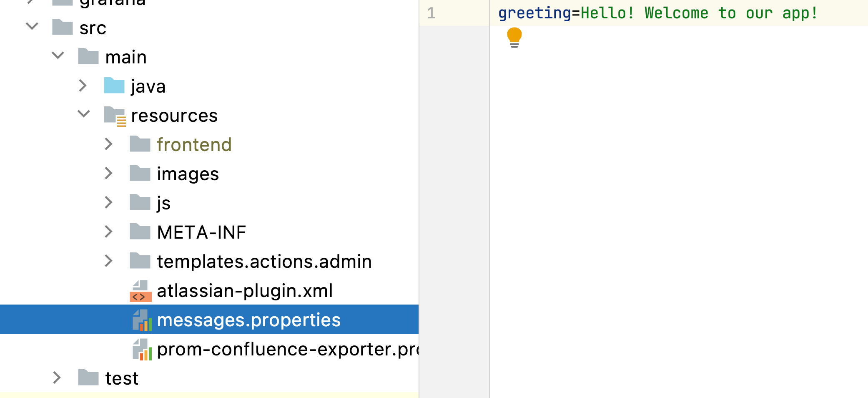Collapse the src folder chevron
The height and width of the screenshot is (398, 868).
32,27
